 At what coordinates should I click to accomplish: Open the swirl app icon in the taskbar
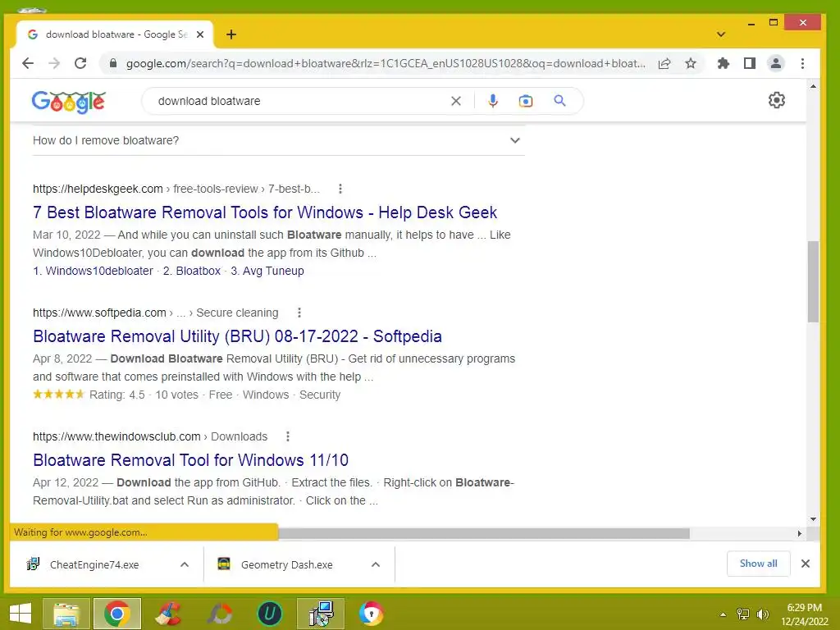[218, 614]
